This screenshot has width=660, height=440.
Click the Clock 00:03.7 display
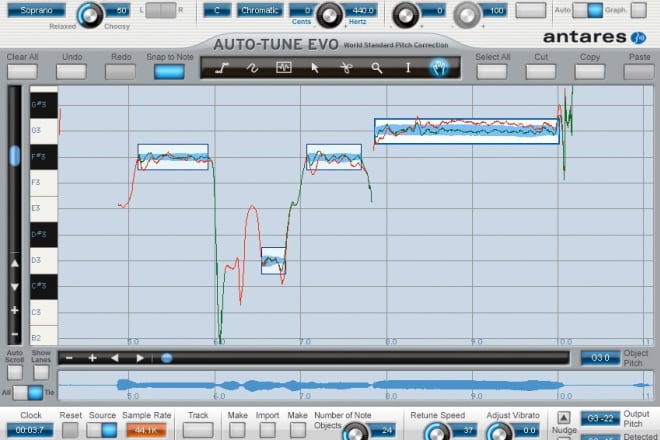(x=30, y=430)
